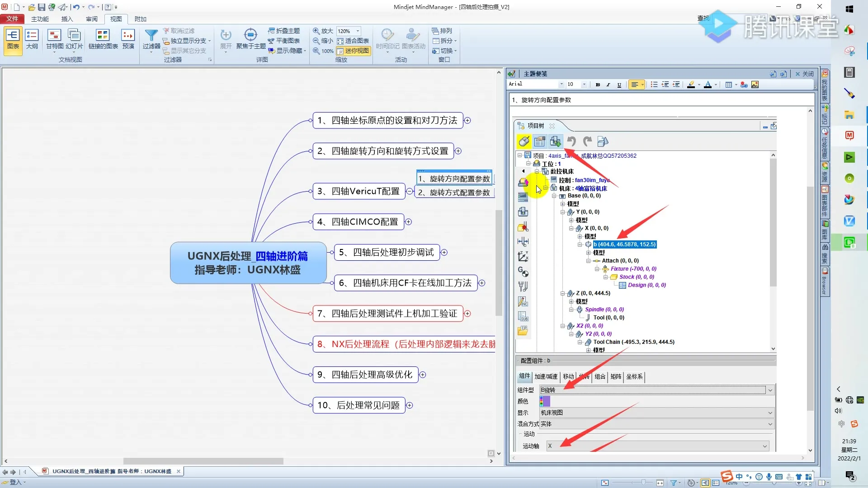Image resolution: width=868 pixels, height=488 pixels.
Task: Open the Gantt chart (甘特图) view
Action: point(54,35)
